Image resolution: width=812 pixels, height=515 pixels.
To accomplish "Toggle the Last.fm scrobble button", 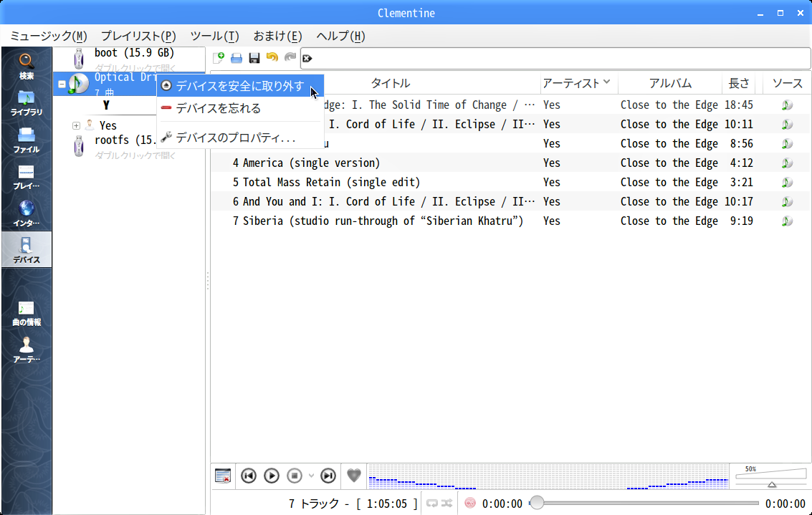I will 470,503.
